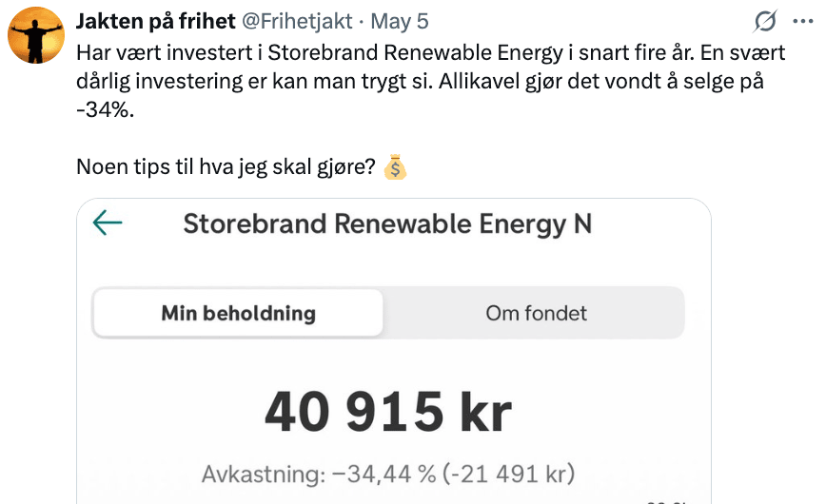826x504 pixels.
Task: Click the money bag emoji
Action: point(395,167)
